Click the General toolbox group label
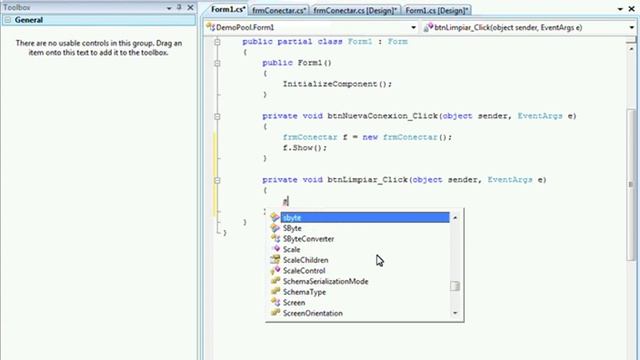 click(29, 20)
